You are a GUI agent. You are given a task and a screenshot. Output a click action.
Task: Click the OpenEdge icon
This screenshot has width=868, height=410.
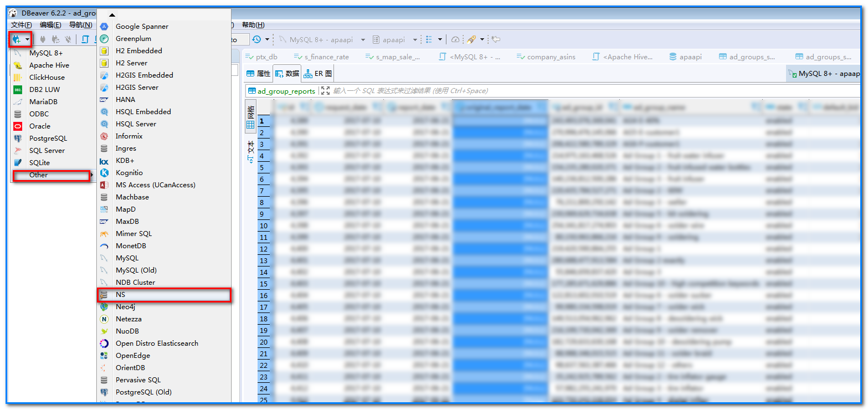point(104,356)
